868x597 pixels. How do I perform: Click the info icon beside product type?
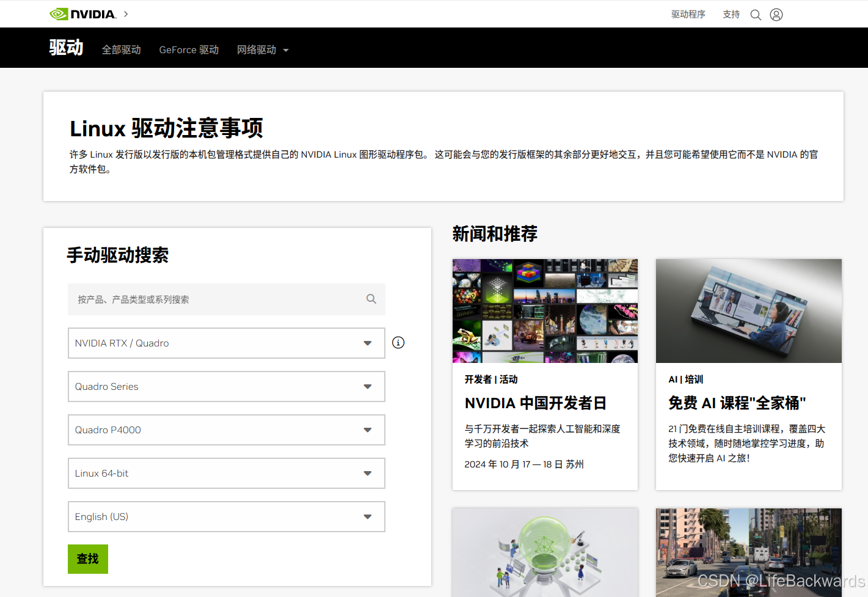[x=398, y=343]
